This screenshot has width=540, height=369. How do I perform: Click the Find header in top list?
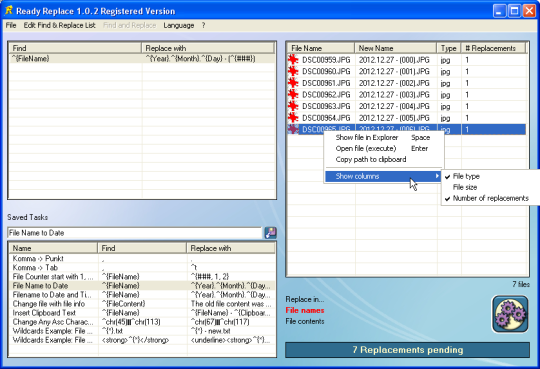click(75, 48)
